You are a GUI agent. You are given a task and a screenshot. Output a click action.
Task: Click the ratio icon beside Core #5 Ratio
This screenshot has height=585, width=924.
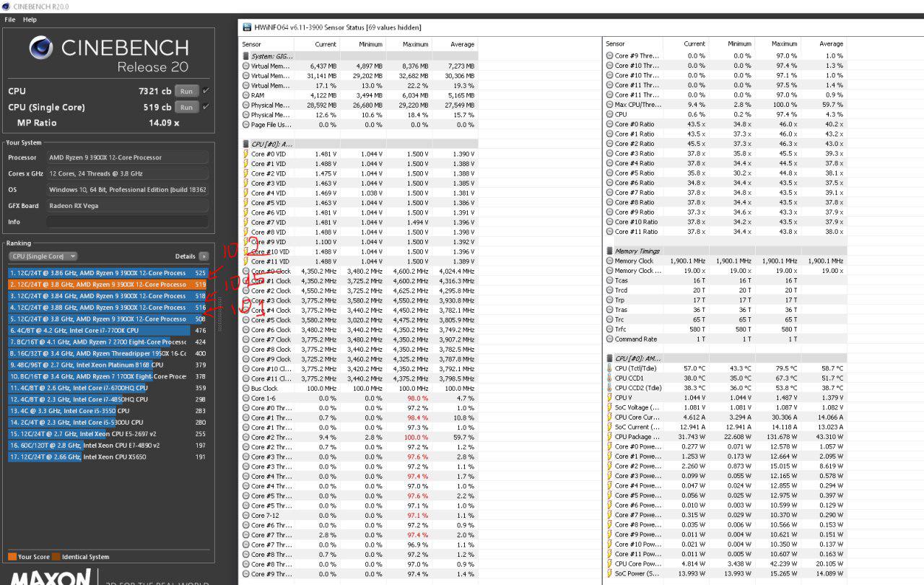(x=610, y=173)
